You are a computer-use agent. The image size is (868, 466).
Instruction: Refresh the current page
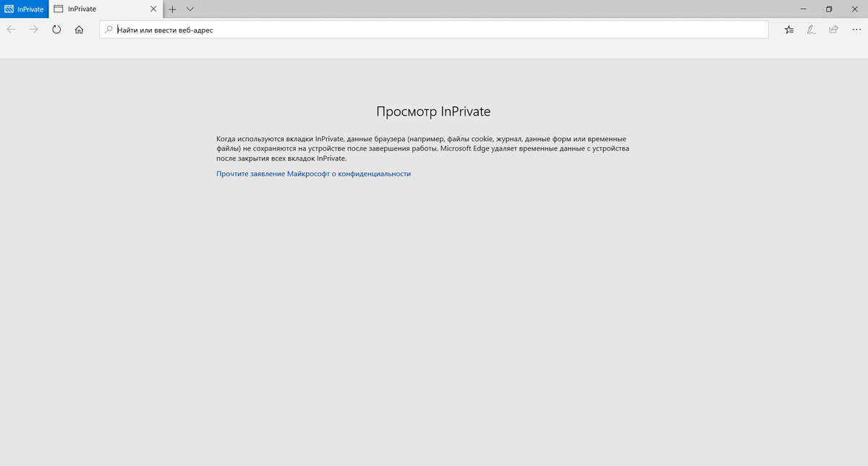(x=56, y=30)
